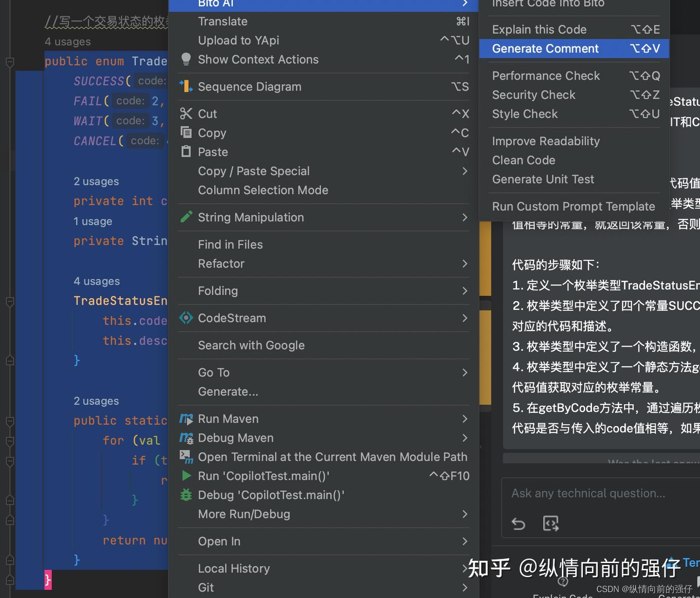Screen dimensions: 700x598
Task: Select Generate Comment in Bito AI submenu
Action: [x=545, y=49]
